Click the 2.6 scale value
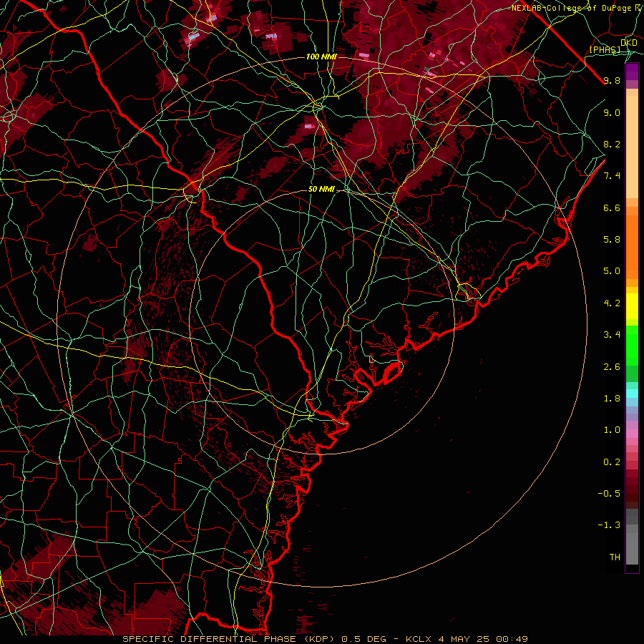 tap(612, 367)
